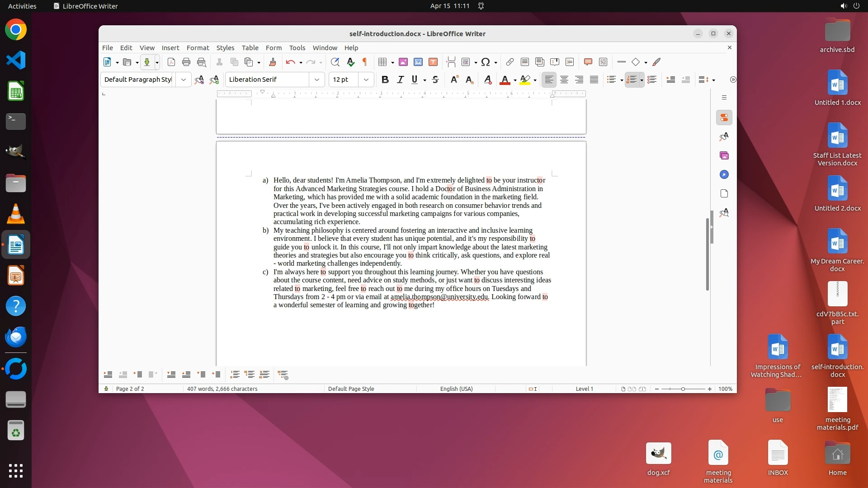Open the paragraph style dropdown list

pyautogui.click(x=183, y=80)
